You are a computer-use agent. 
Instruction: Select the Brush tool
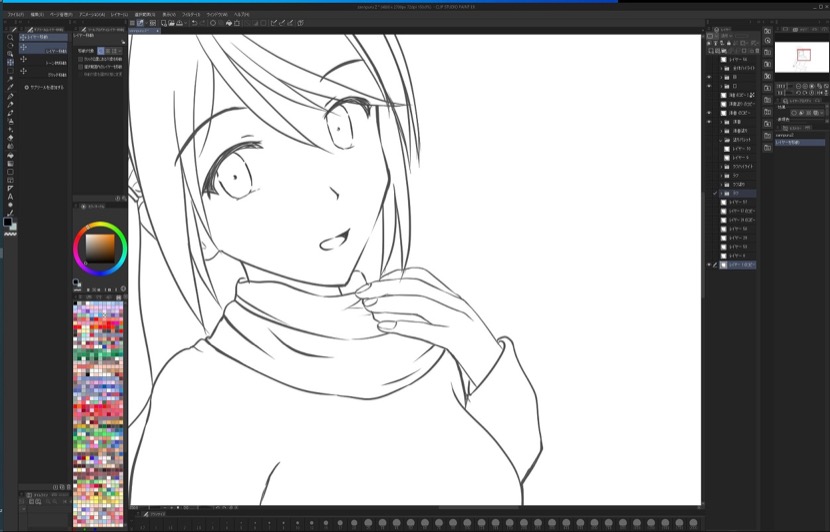(x=10, y=113)
